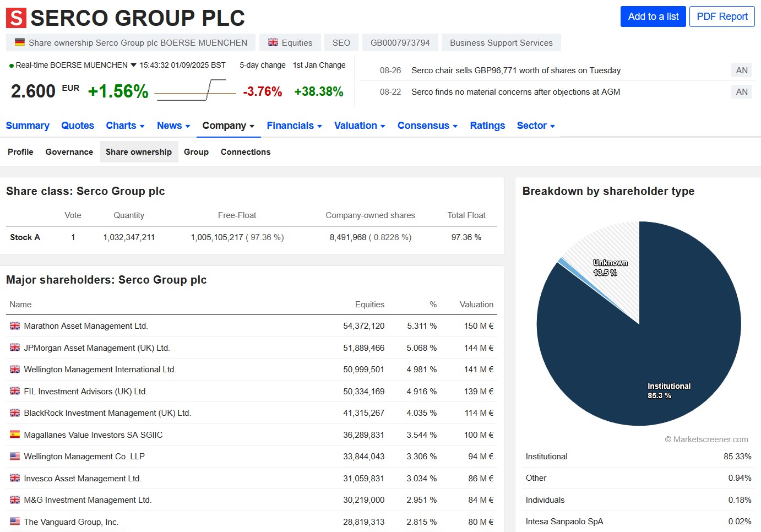Open the Sector dropdown menu
This screenshot has width=761, height=532.
coord(536,126)
